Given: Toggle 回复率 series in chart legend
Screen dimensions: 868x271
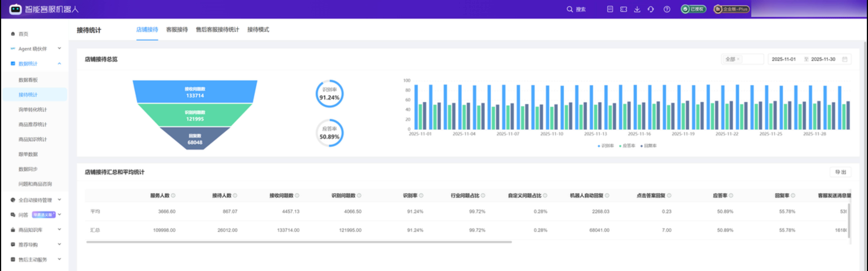Looking at the screenshot, I should click(x=648, y=146).
